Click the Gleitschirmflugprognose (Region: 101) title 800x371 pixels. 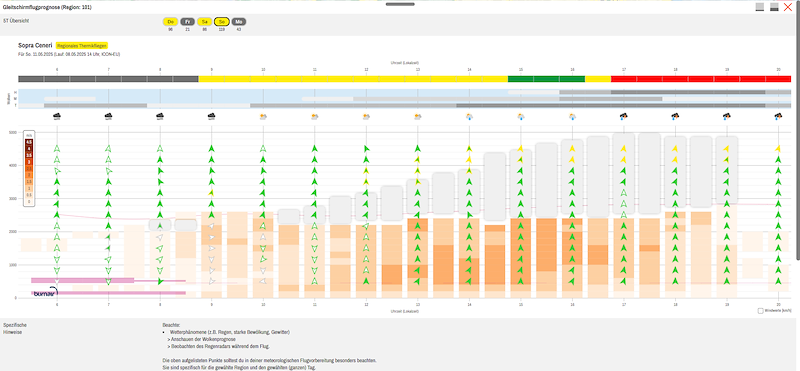click(47, 7)
